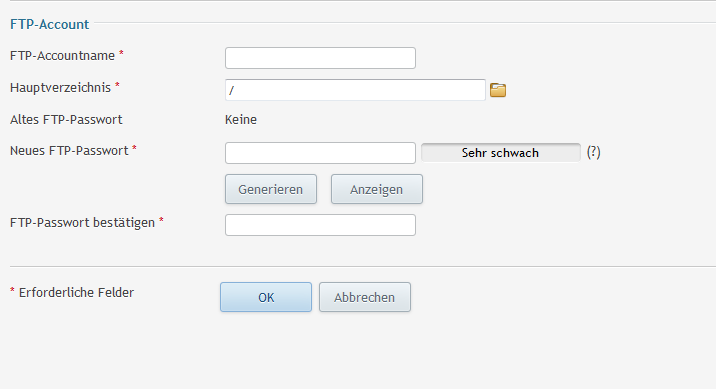Click the Neues FTP-Passwort label
Screen dimensions: 716x389
coord(69,151)
